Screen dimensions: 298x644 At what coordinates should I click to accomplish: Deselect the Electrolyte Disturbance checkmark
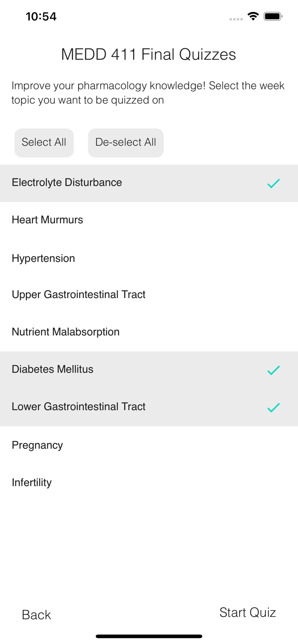tap(273, 183)
